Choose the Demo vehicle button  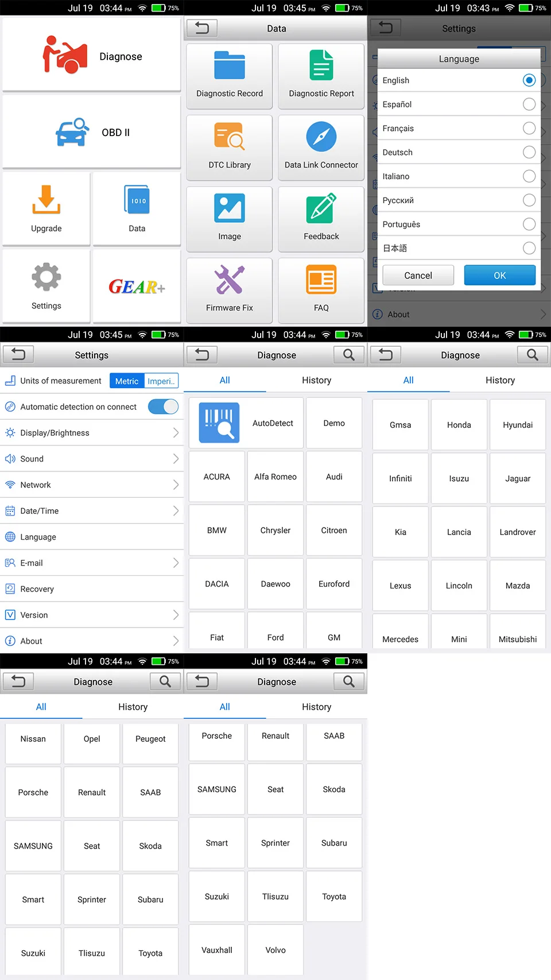click(334, 423)
